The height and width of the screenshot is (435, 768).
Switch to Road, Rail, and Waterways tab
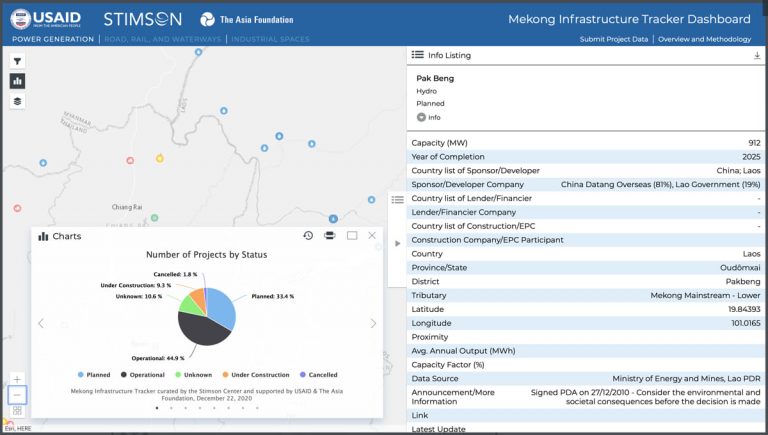tap(163, 39)
